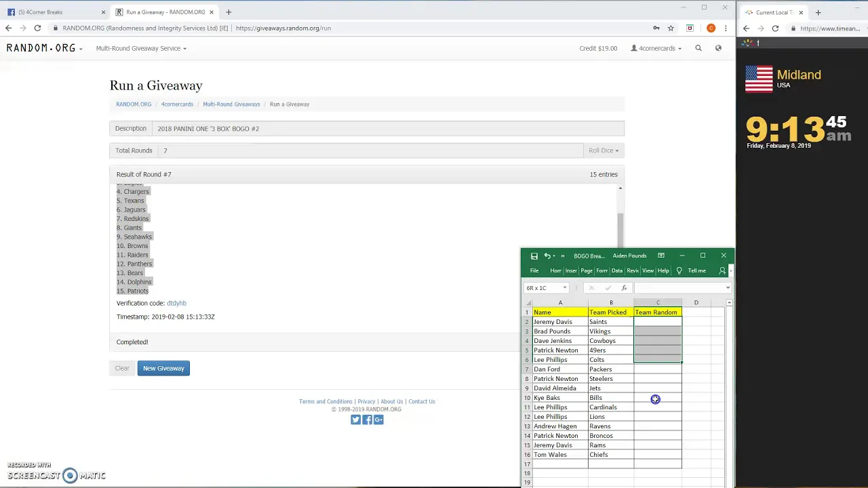Click the disabled Clear button

122,368
